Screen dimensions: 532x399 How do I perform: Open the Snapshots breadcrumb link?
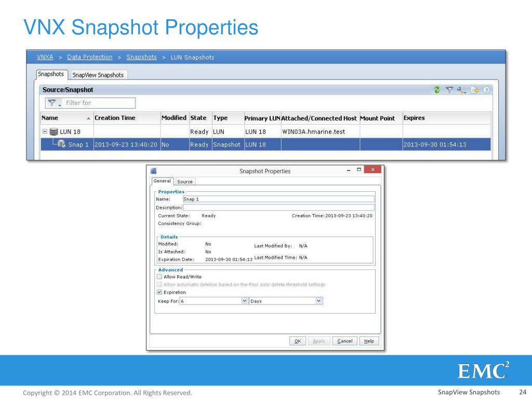tap(141, 57)
